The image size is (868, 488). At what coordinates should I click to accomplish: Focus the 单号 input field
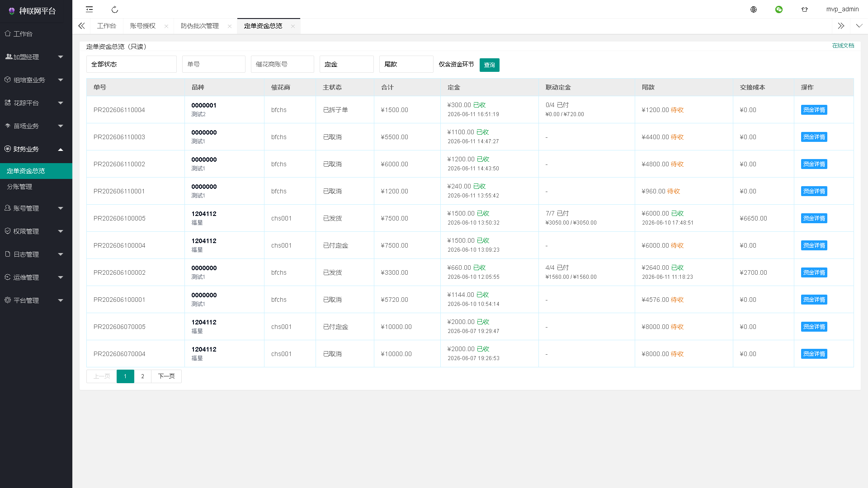pyautogui.click(x=214, y=64)
